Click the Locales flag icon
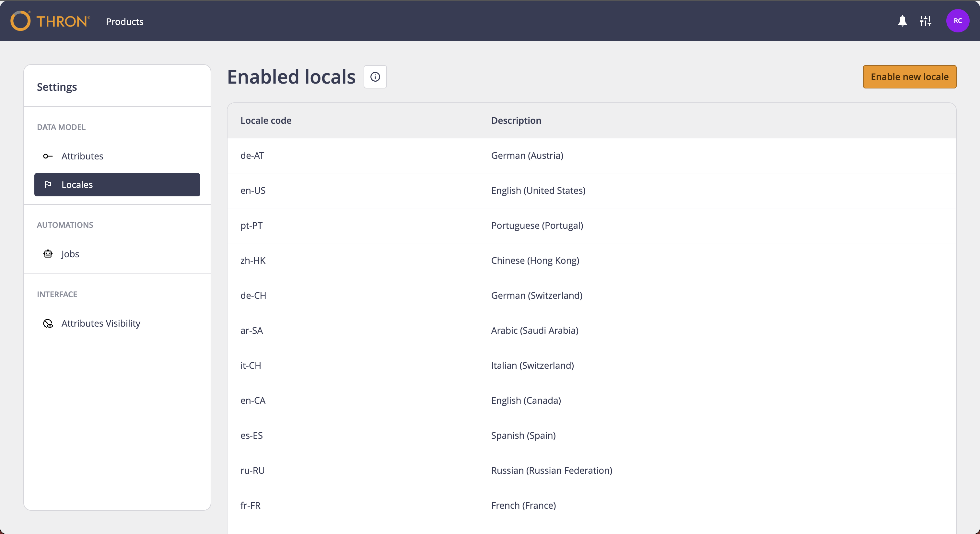The height and width of the screenshot is (534, 980). tap(48, 185)
